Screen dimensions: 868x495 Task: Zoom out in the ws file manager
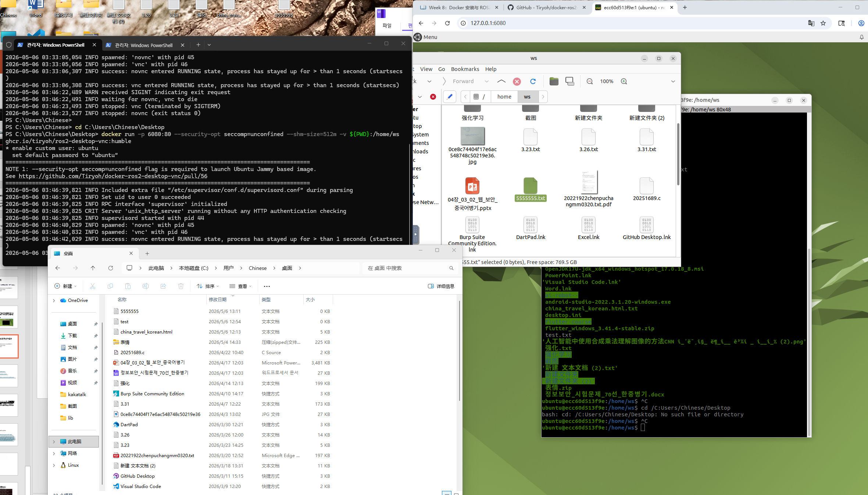click(590, 81)
